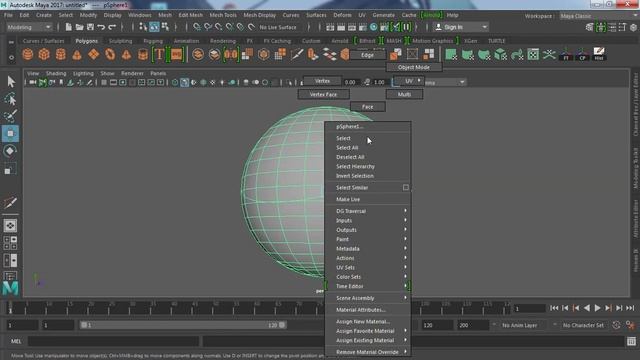Open the viewport Lighting menu
This screenshot has height=360, width=640.
tap(83, 73)
